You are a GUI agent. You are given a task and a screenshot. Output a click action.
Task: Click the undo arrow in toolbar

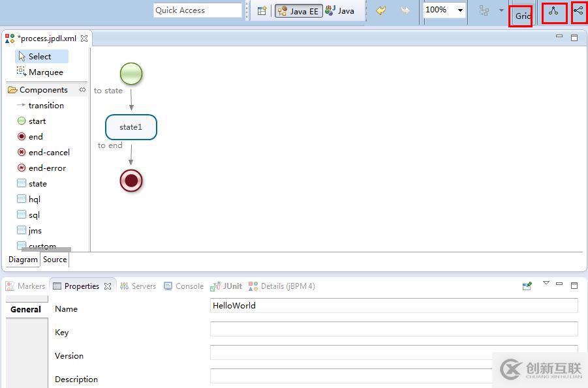tap(381, 10)
